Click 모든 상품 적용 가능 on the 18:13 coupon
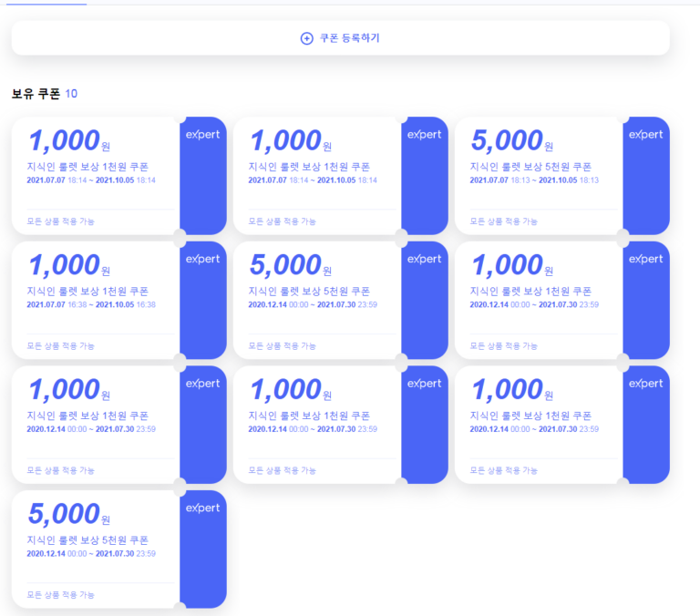Image resolution: width=700 pixels, height=616 pixels. [x=503, y=221]
